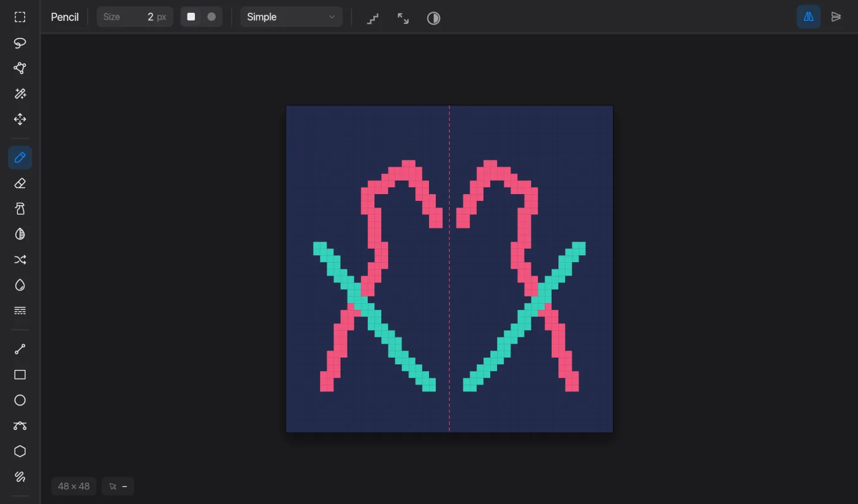858x504 pixels.
Task: Choose the ellipse shape tool
Action: pos(20,401)
